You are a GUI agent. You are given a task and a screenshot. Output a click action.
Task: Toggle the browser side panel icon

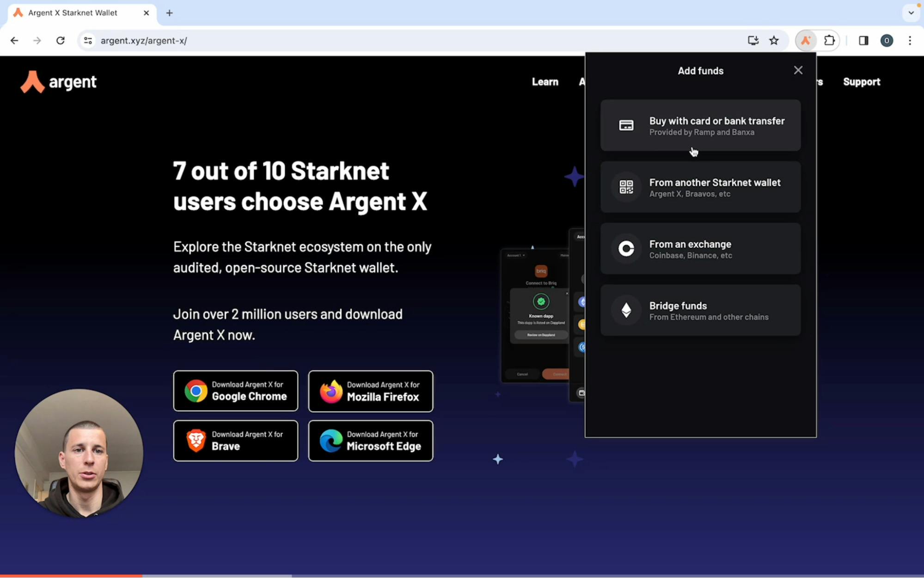pyautogui.click(x=863, y=41)
